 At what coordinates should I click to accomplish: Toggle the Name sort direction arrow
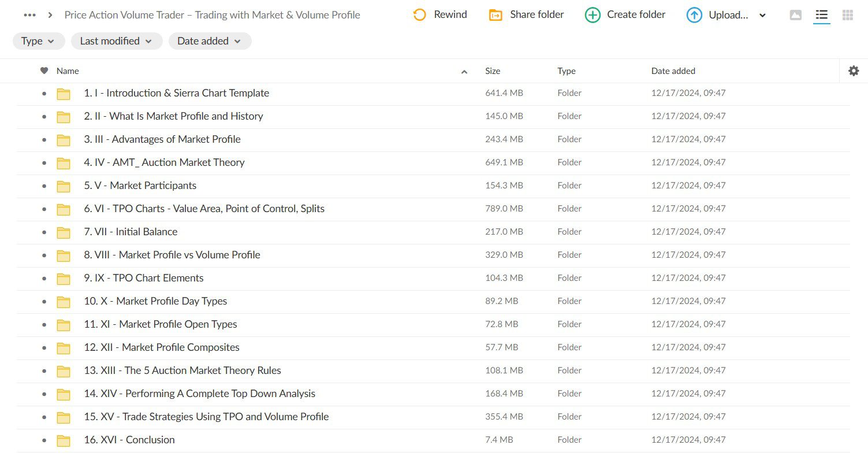pyautogui.click(x=464, y=72)
